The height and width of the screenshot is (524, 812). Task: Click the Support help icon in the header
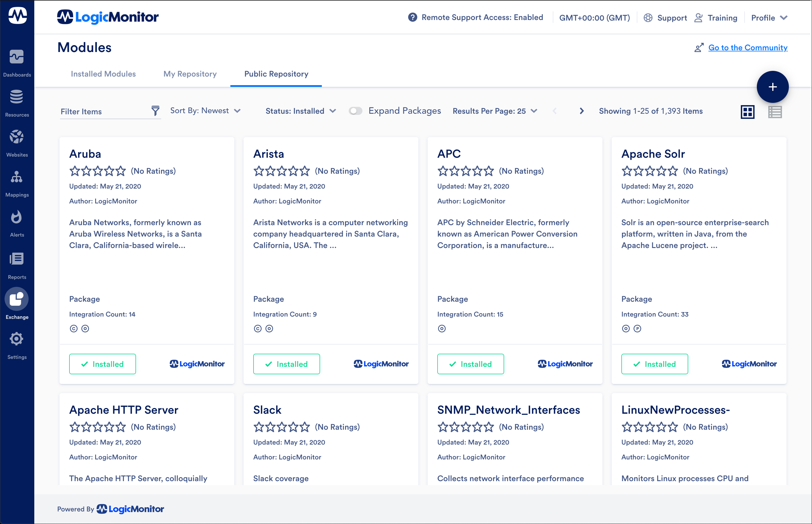click(x=648, y=17)
